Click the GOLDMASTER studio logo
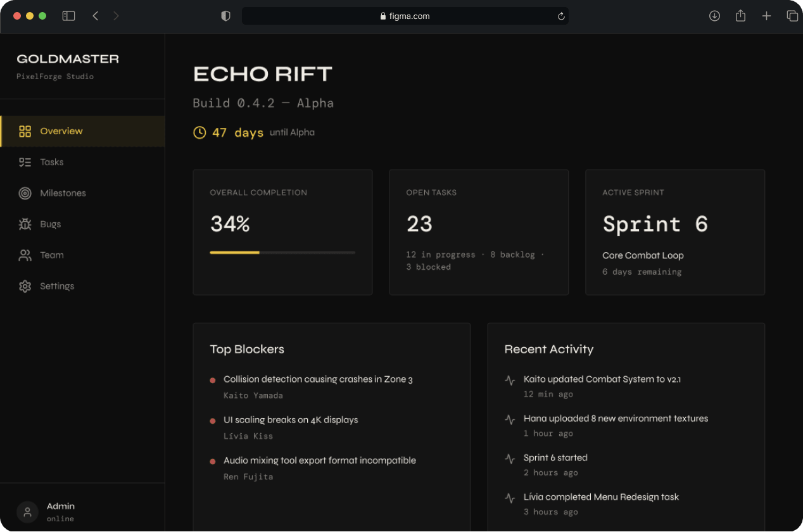The height and width of the screenshot is (532, 803). coord(67,58)
